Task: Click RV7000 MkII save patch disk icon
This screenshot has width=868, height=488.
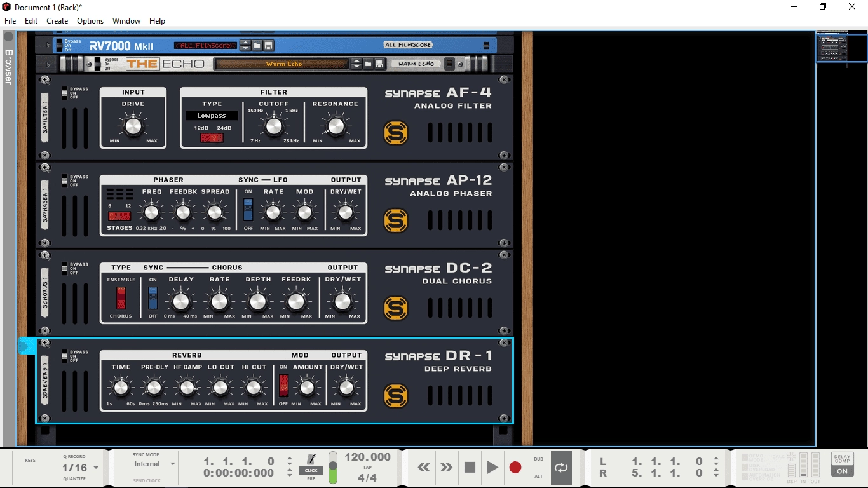Action: 268,45
